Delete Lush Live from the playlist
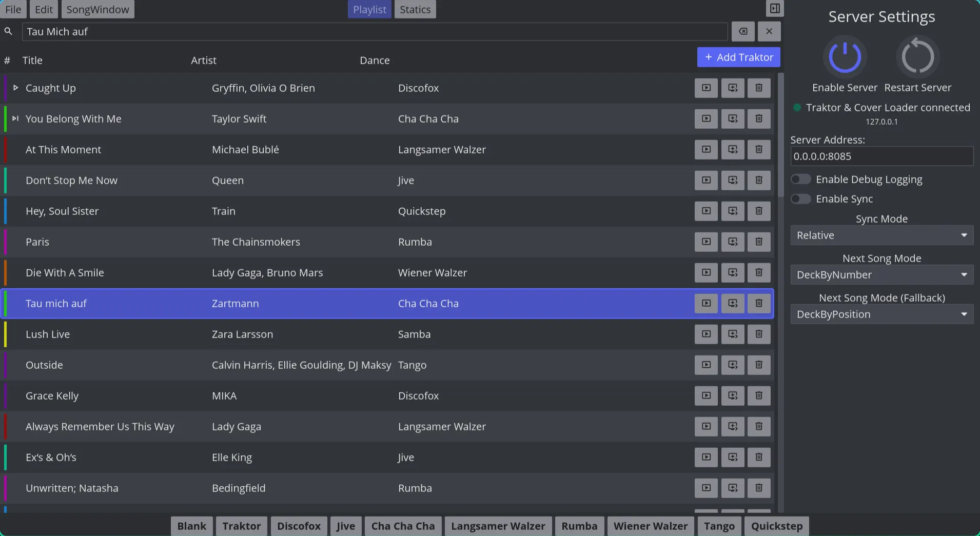The height and width of the screenshot is (536, 980). (x=759, y=334)
